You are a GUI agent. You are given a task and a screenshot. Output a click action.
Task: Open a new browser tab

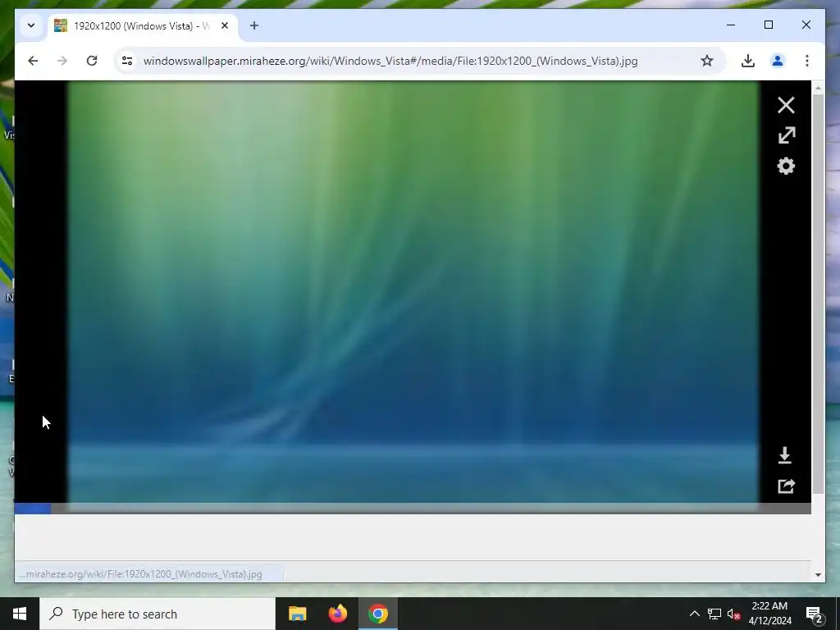[254, 25]
